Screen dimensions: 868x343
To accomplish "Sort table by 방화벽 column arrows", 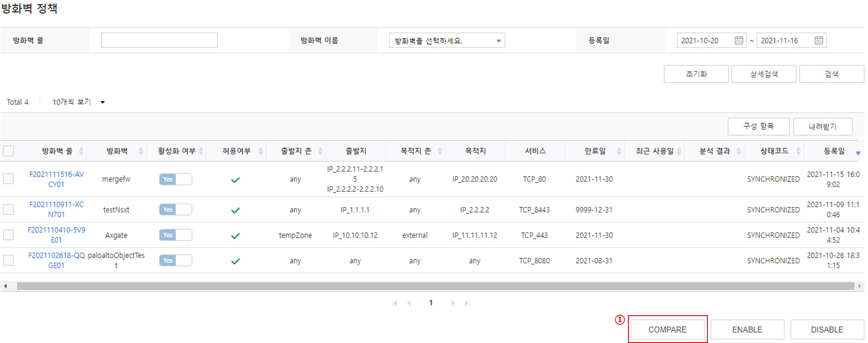I will point(141,151).
